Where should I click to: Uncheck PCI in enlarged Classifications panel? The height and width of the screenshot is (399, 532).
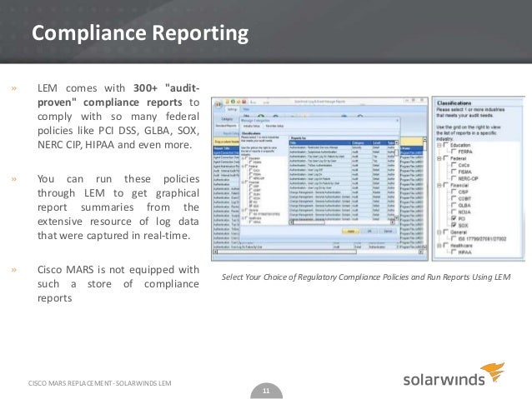point(454,218)
